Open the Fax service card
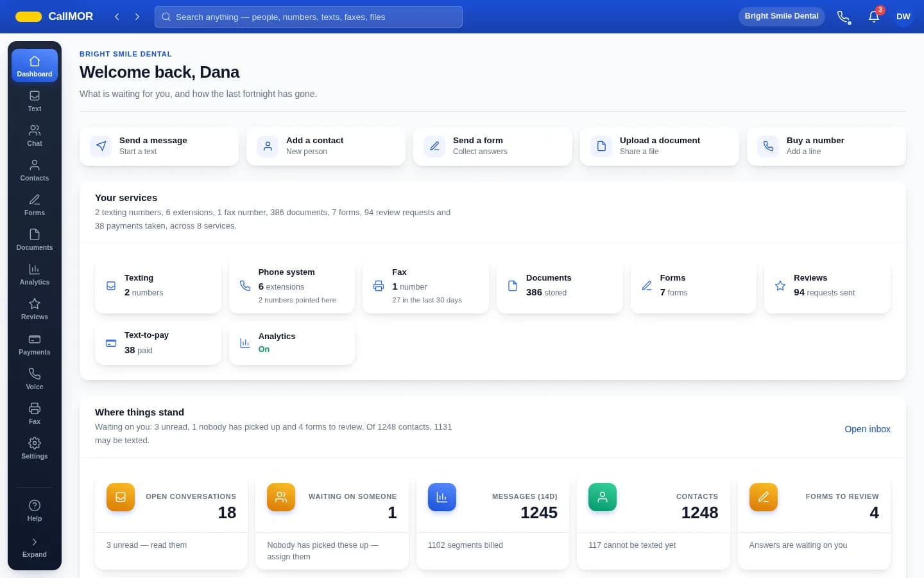The height and width of the screenshot is (578, 924). 425,285
